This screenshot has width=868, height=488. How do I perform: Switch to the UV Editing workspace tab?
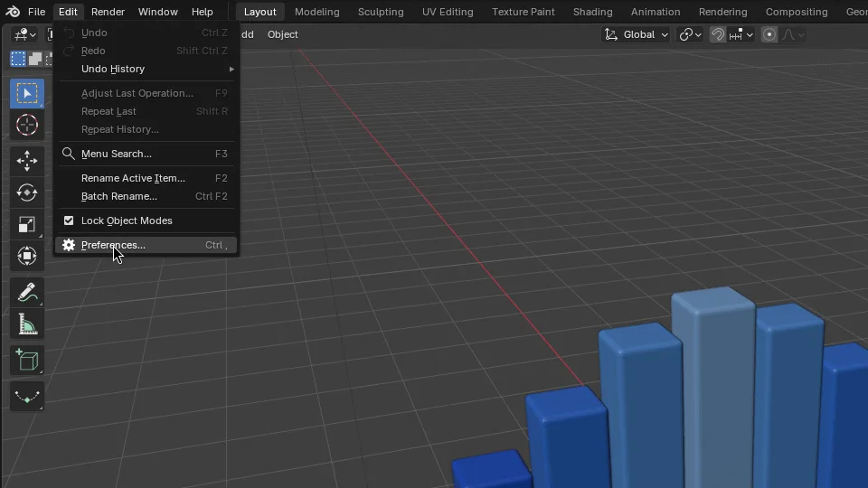pyautogui.click(x=448, y=12)
